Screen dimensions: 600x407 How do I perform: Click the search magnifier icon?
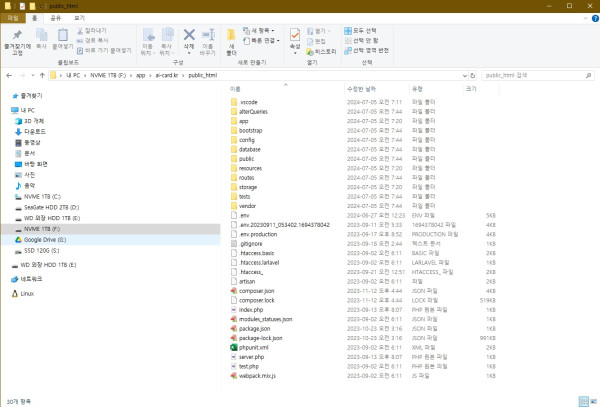[x=589, y=76]
